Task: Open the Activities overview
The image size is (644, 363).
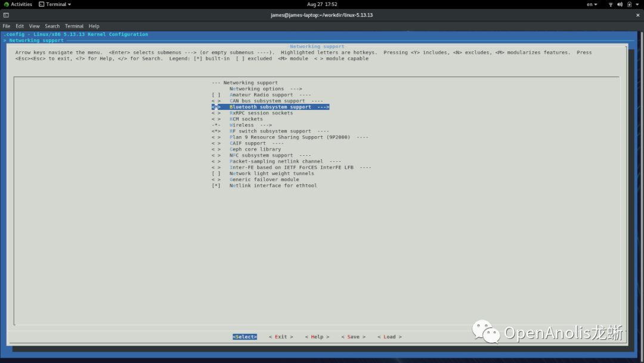Action: tap(18, 4)
